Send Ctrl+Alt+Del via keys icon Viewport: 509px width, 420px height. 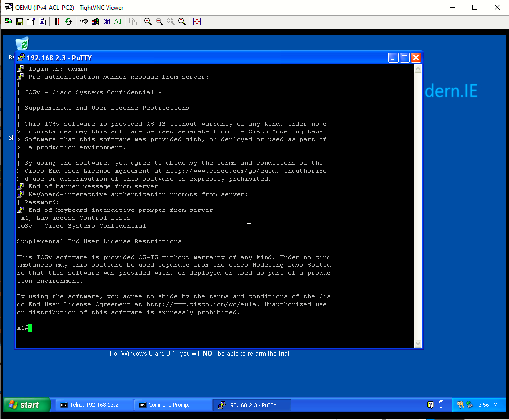coord(84,22)
